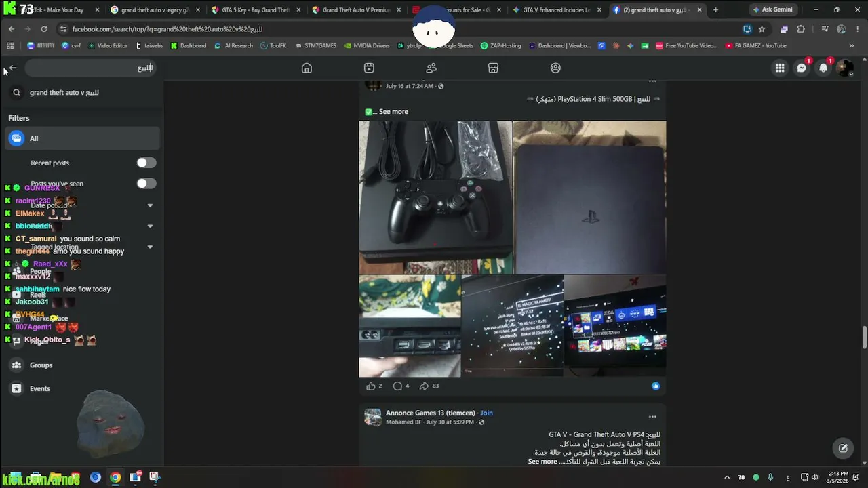Open the PS4 controller photo
Screen dimensions: 868x488
(x=435, y=197)
